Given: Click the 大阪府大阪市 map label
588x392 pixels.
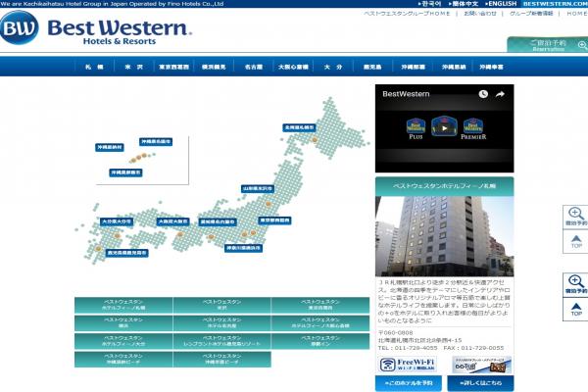Looking at the screenshot, I should tap(172, 221).
